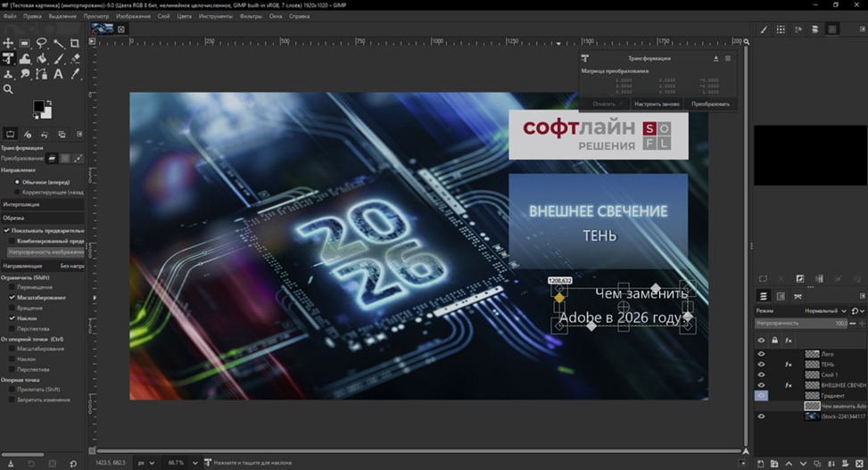Image resolution: width=868 pixels, height=470 pixels.
Task: Select the Move tool in the toolbox
Action: pos(8,43)
